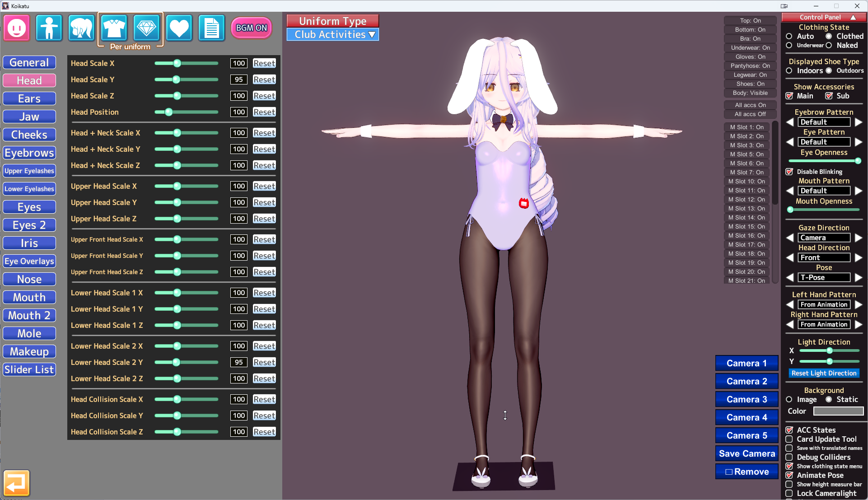Screen dimensions: 868x500
Task: Switch to the Ears category
Action: [29, 98]
